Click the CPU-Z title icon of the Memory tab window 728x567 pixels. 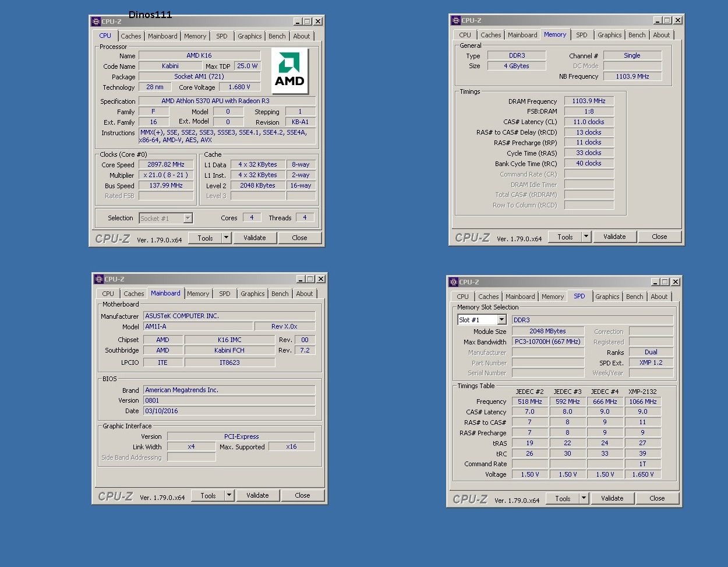[456, 20]
